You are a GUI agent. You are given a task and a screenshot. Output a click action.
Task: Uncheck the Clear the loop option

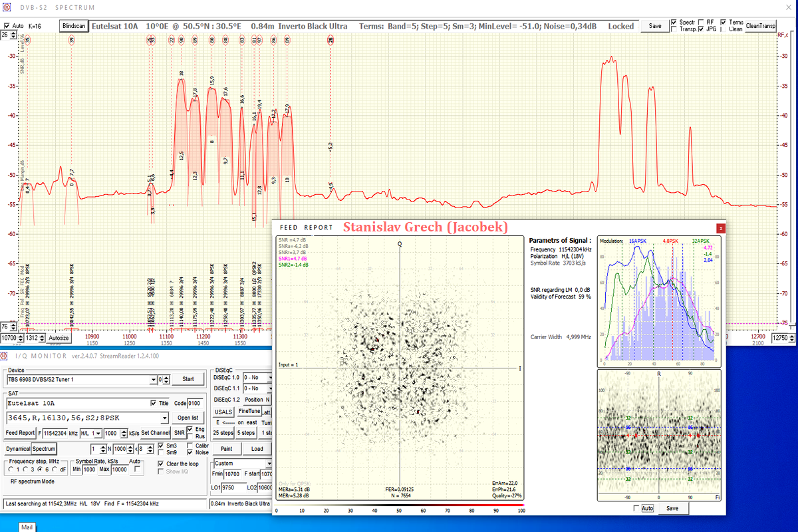click(x=161, y=464)
